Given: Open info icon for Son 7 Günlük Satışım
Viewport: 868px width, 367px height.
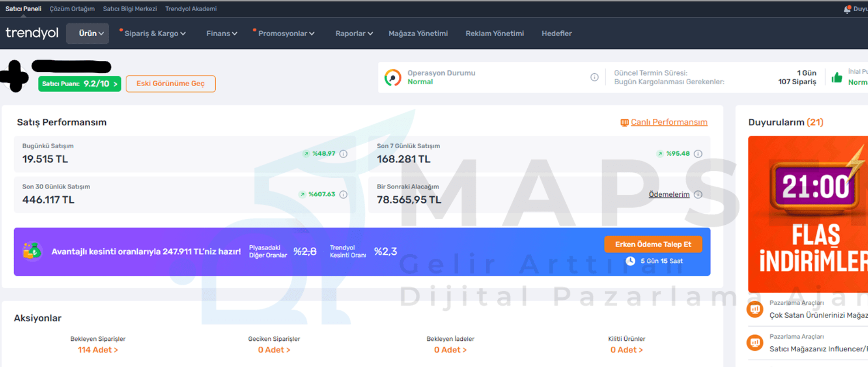Looking at the screenshot, I should click(x=698, y=154).
